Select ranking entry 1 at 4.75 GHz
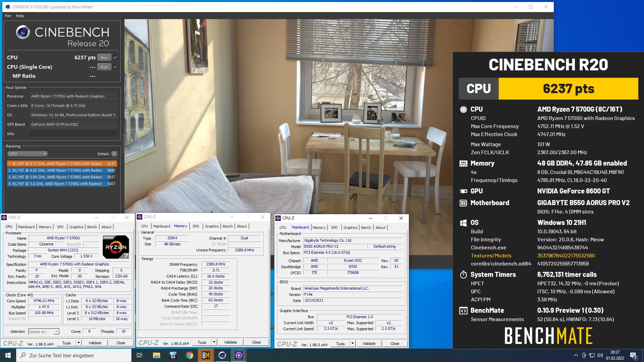 coord(62,164)
